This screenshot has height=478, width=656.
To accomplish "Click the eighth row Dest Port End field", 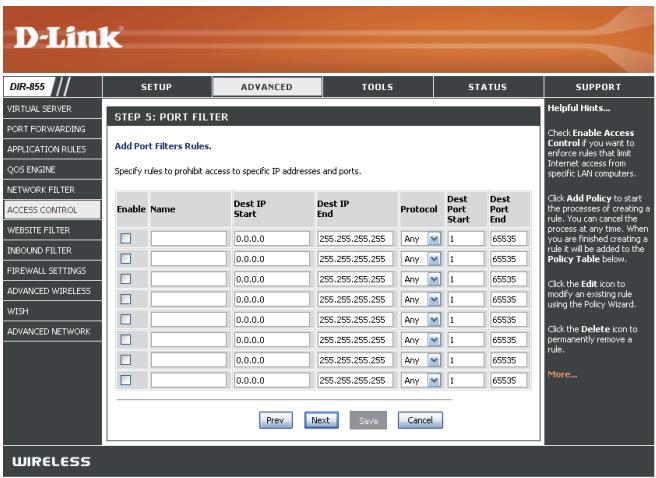I will click(509, 380).
